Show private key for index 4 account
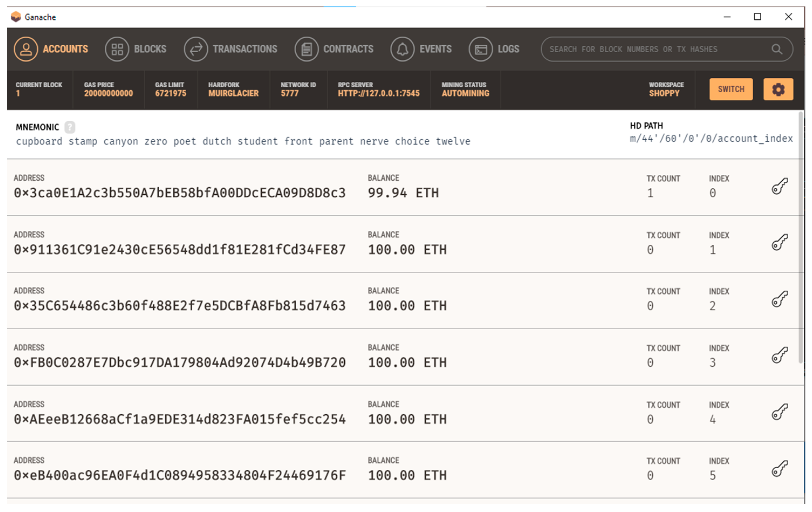This screenshot has width=812, height=512. click(x=780, y=411)
